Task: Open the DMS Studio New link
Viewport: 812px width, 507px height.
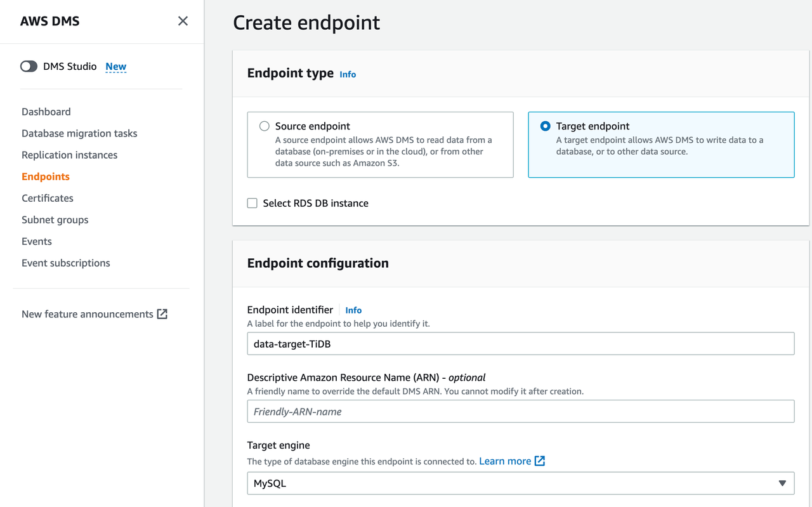Action: click(115, 67)
